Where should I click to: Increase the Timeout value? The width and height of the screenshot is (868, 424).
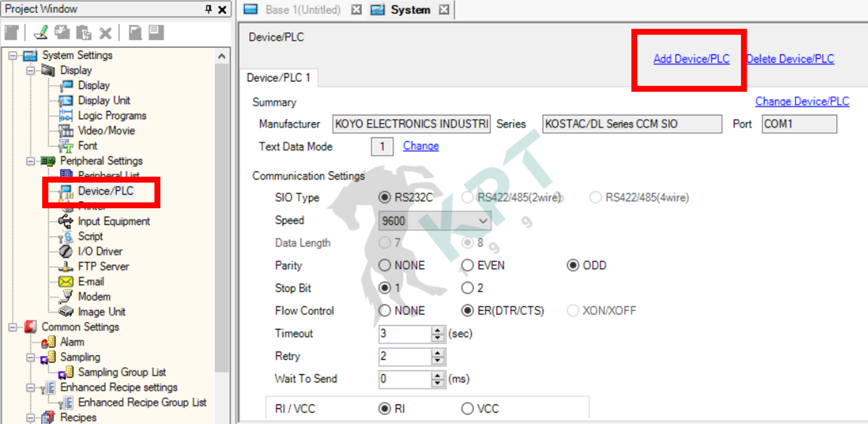[x=437, y=330]
